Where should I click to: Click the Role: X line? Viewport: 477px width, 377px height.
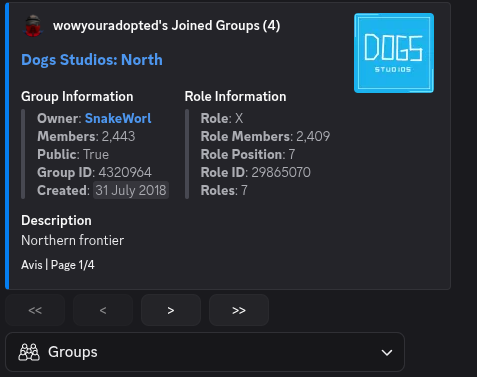coord(222,118)
